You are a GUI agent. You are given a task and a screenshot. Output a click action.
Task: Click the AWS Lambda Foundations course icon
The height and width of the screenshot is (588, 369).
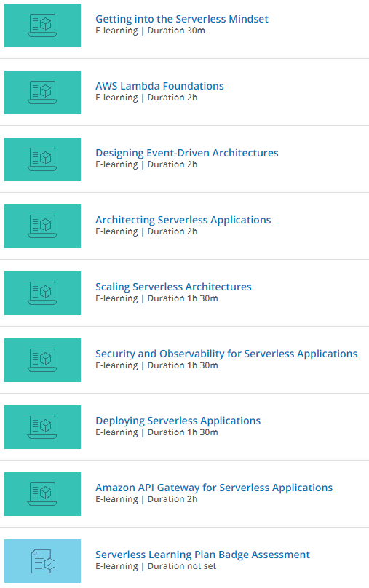42,92
